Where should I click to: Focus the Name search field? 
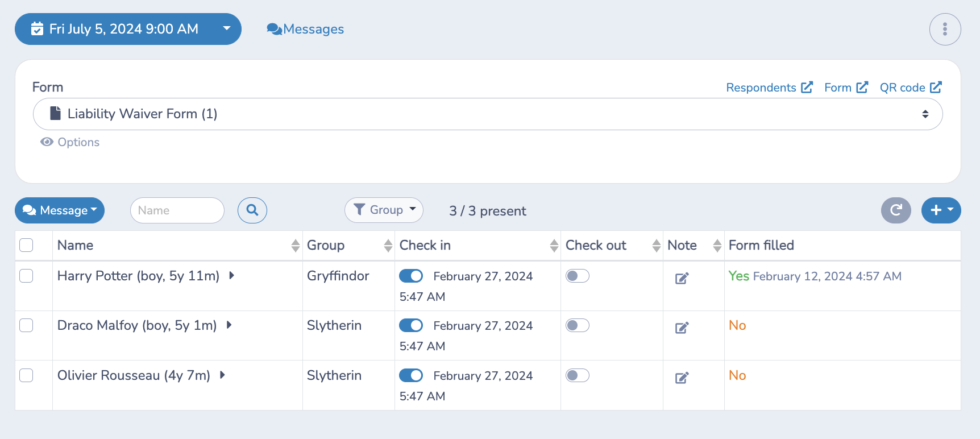click(177, 210)
